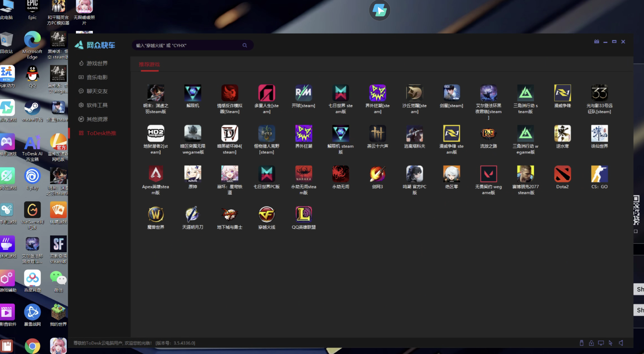This screenshot has height=354, width=644.
Task: Launch 天涯明月刀 game icon
Action: pos(193,215)
